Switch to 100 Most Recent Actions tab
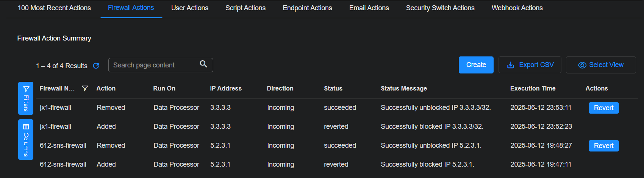This screenshot has width=644, height=178. tap(54, 8)
